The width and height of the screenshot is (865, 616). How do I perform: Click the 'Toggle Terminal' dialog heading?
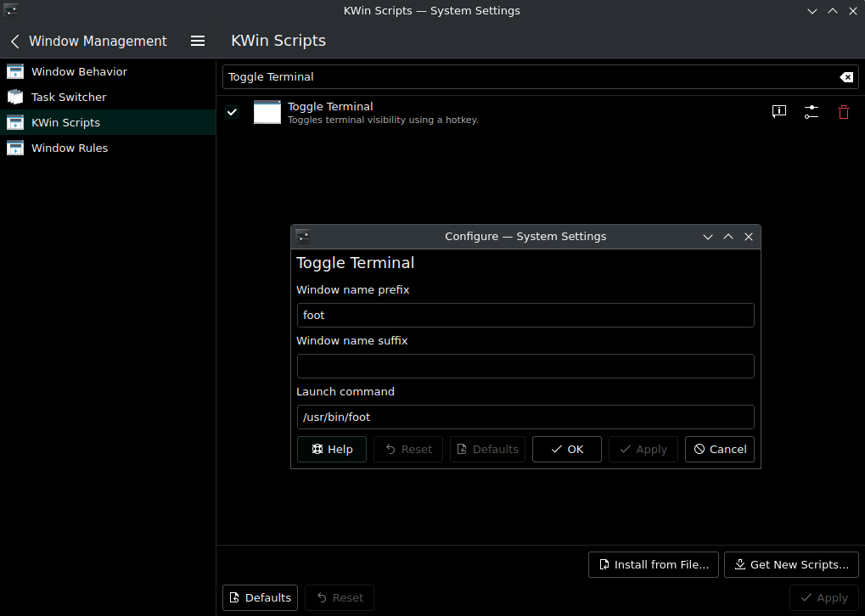pyautogui.click(x=356, y=263)
